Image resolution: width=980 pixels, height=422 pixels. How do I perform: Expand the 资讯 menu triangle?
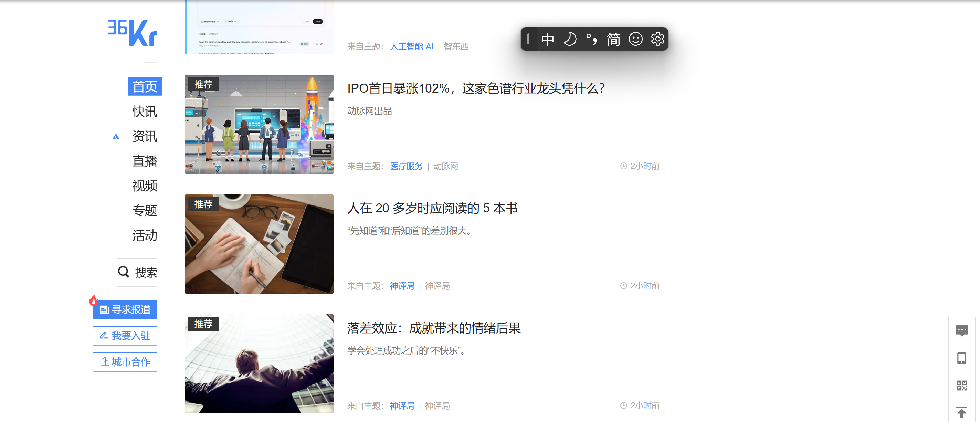(x=116, y=137)
